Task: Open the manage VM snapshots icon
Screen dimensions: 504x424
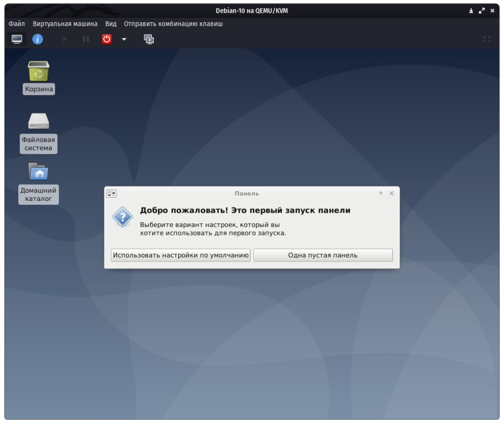Action: pos(149,39)
